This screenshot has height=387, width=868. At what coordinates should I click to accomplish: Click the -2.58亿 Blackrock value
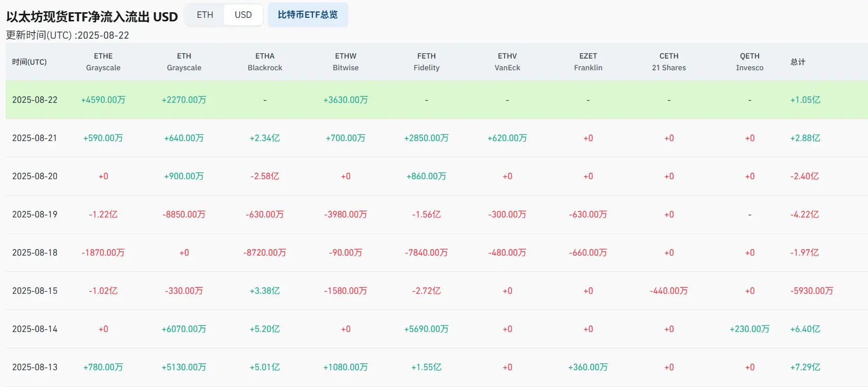265,176
